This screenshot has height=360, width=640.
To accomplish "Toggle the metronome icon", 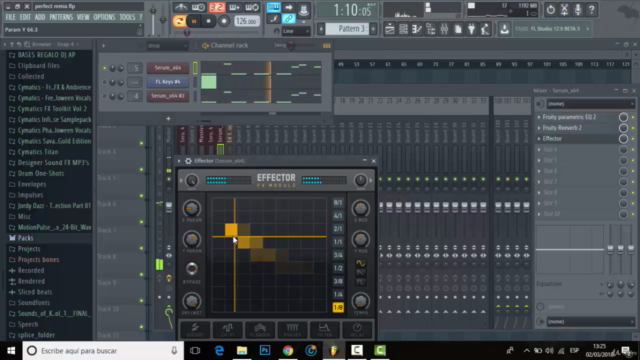I will pyautogui.click(x=180, y=7).
